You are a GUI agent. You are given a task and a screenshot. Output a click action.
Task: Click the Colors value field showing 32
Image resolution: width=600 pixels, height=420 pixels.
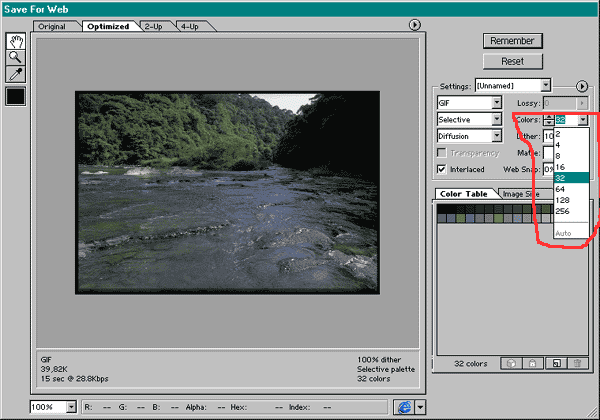[566, 120]
